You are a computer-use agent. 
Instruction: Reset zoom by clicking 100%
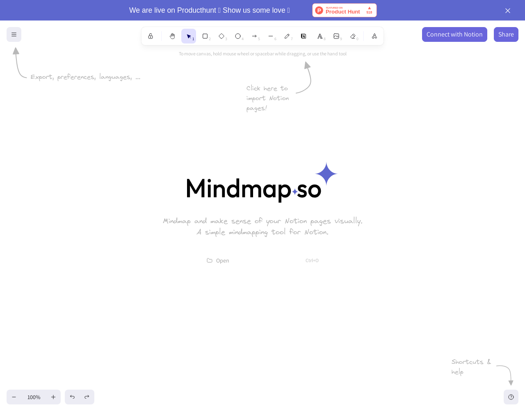(x=34, y=397)
